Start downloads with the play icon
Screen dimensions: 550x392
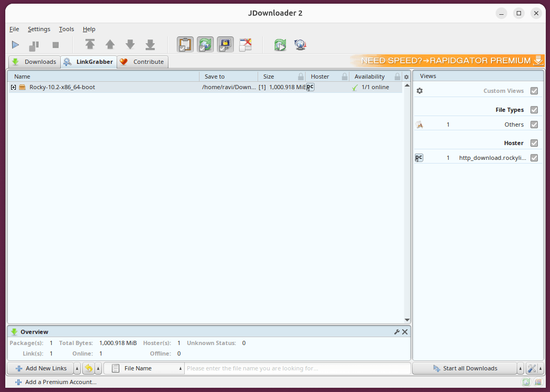coord(15,45)
